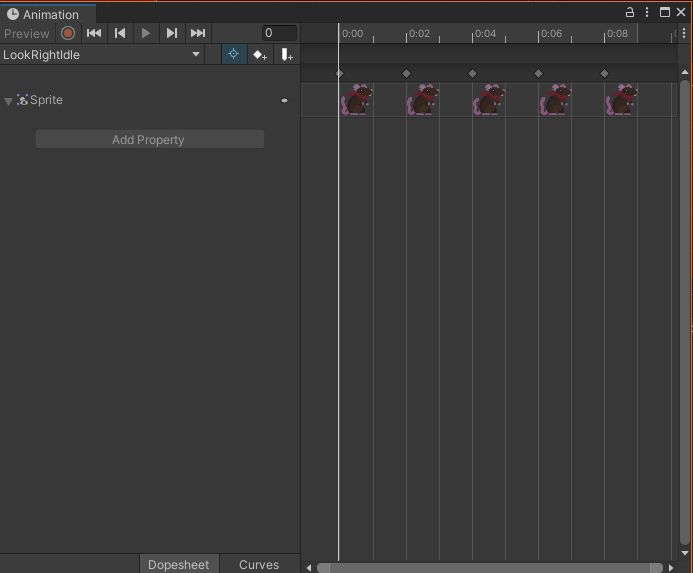Open the window's three-dot options menu
This screenshot has width=693, height=573.
[647, 13]
